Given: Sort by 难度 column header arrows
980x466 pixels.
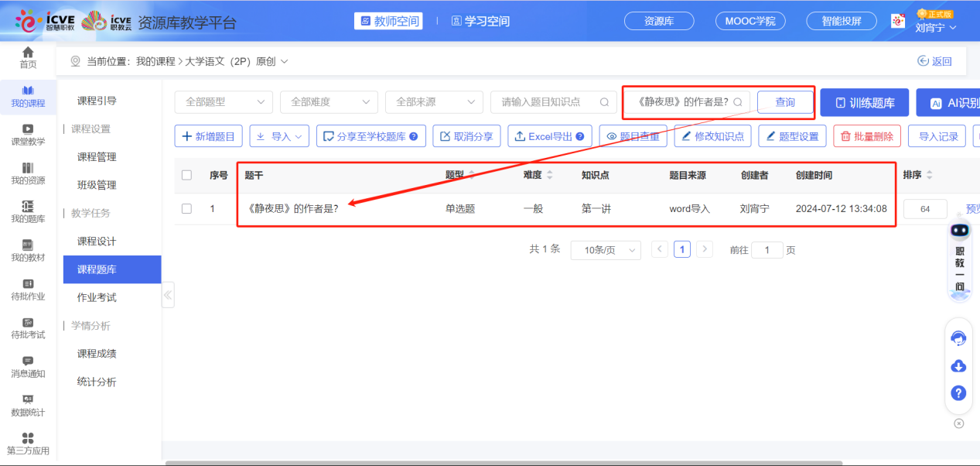Looking at the screenshot, I should 550,175.
